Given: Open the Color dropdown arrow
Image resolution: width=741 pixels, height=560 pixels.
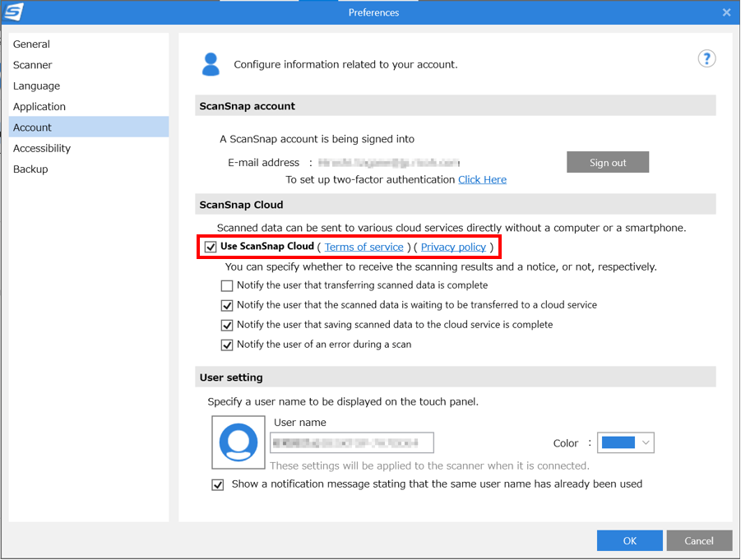Looking at the screenshot, I should click(646, 442).
